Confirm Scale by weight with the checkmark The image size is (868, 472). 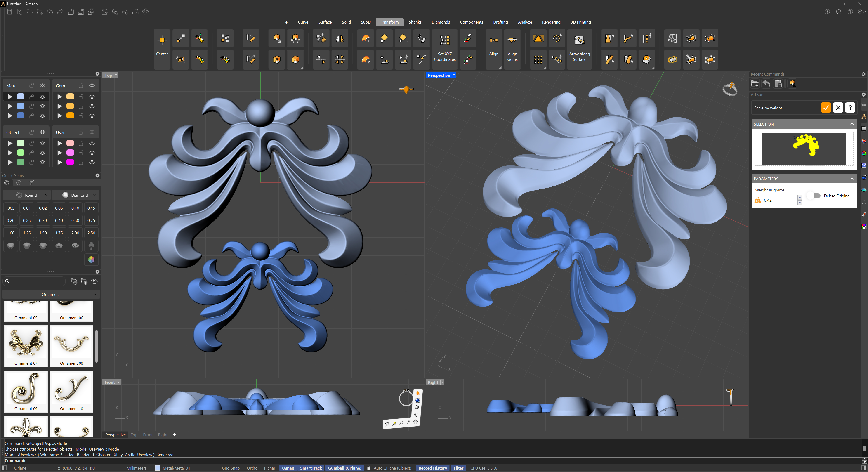tap(826, 108)
